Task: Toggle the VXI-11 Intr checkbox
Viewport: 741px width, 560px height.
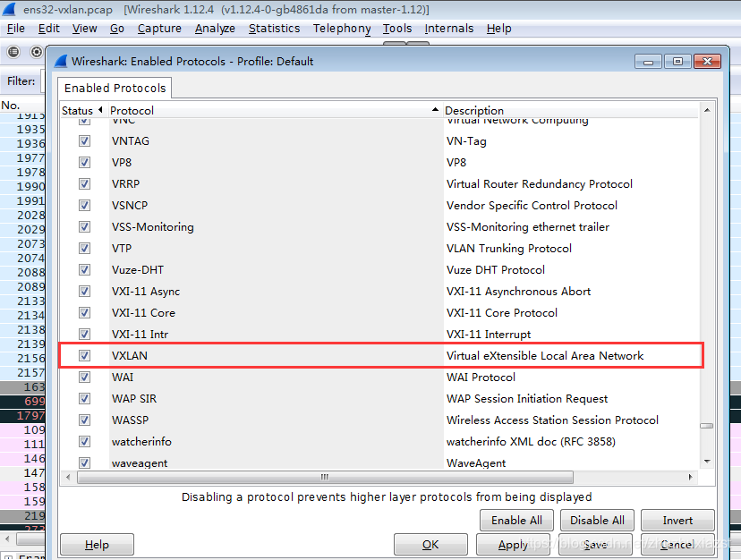Action: pos(85,334)
